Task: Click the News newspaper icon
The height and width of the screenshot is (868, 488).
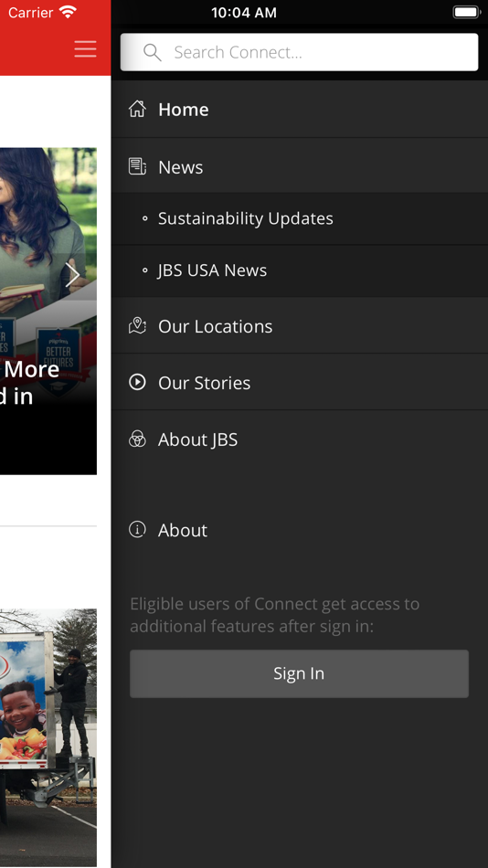Action: [137, 166]
